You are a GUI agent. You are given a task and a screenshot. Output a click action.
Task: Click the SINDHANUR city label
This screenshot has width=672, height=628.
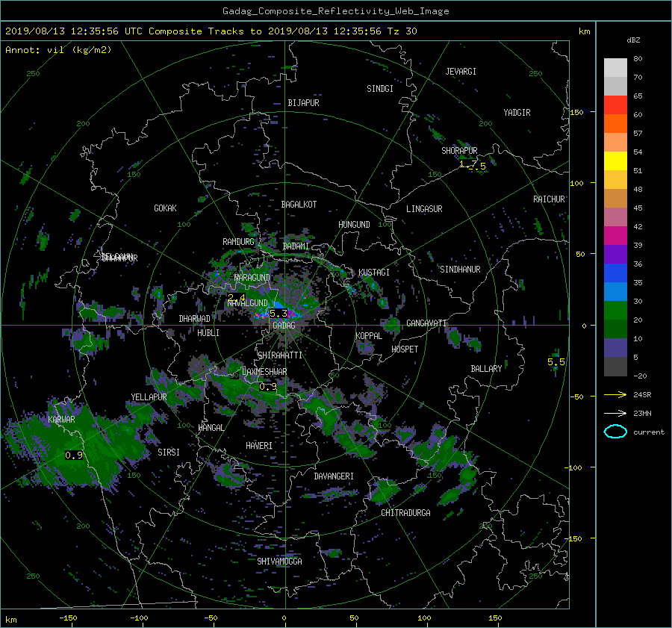[x=460, y=270]
